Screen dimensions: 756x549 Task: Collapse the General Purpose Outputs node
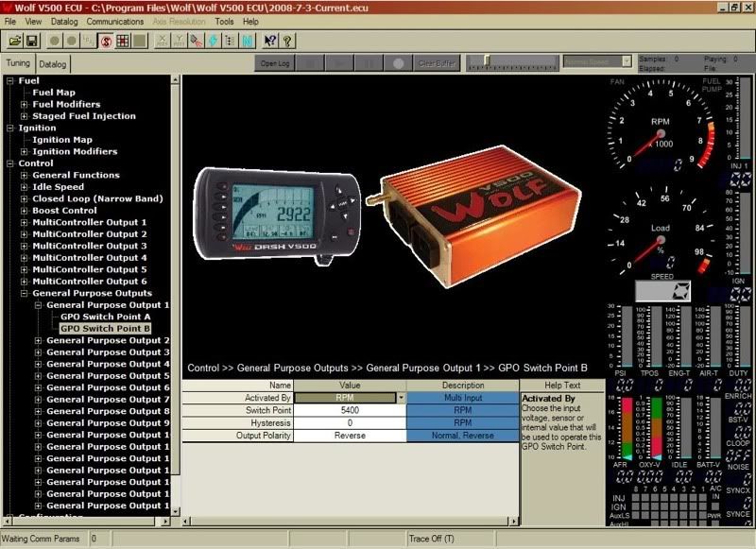tap(24, 294)
